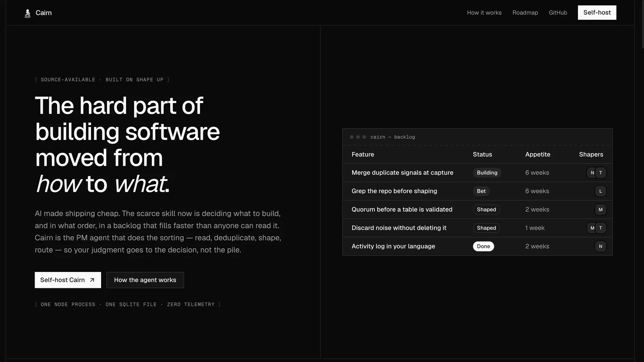
Task: Click the L shaper avatar in Grep the repo row
Action: [601, 191]
